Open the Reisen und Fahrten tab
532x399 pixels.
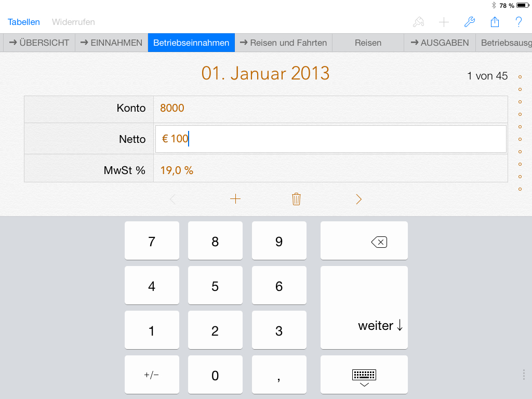click(x=283, y=43)
